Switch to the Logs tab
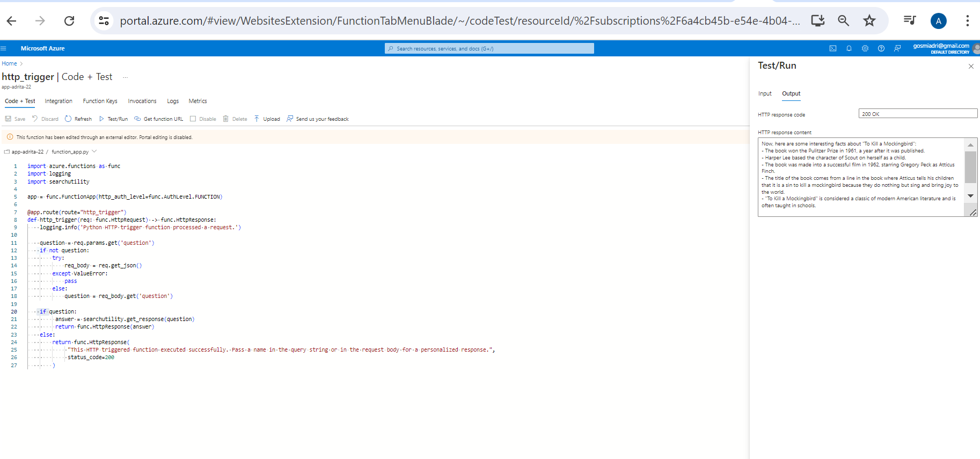 [173, 101]
